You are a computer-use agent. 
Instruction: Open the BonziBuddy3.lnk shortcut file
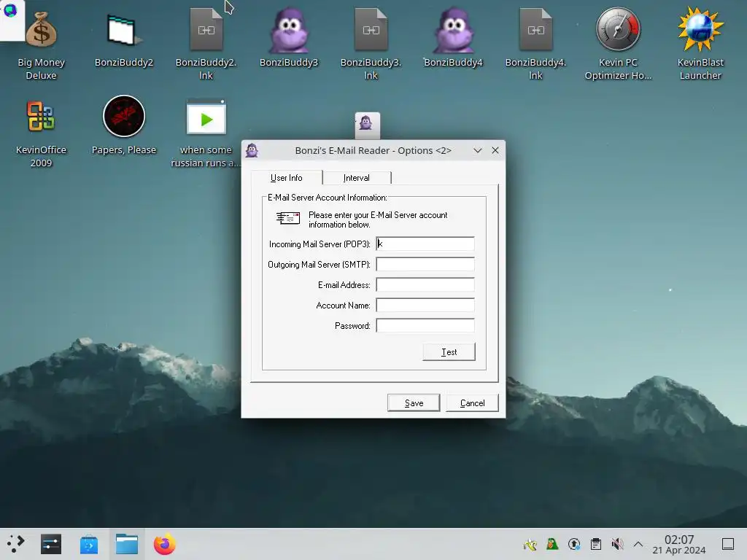pos(371,29)
